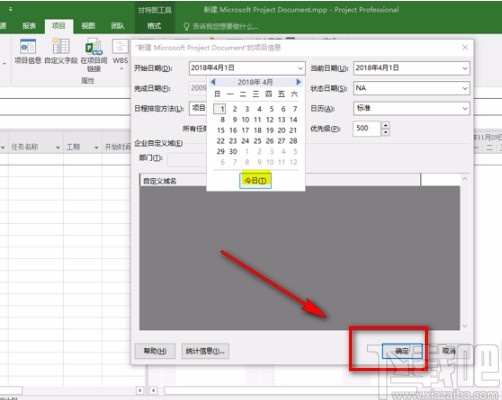This screenshot has height=400, width=502.
Task: Click the lightbulb Tell Me search icon
Action: click(187, 26)
